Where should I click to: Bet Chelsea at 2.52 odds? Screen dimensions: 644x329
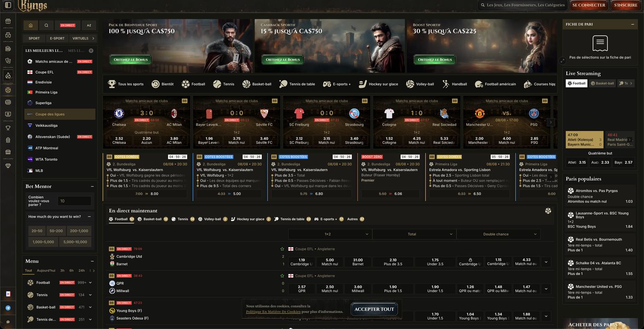point(119,140)
